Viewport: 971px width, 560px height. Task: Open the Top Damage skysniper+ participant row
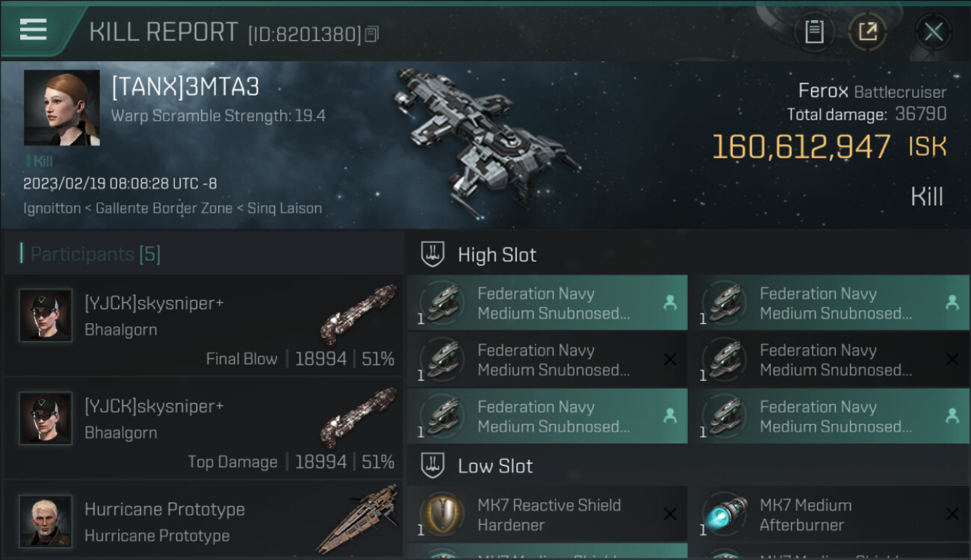203,429
